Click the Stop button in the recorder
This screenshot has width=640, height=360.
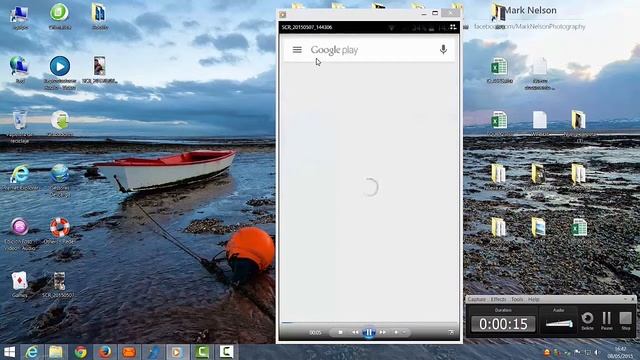tap(626, 320)
